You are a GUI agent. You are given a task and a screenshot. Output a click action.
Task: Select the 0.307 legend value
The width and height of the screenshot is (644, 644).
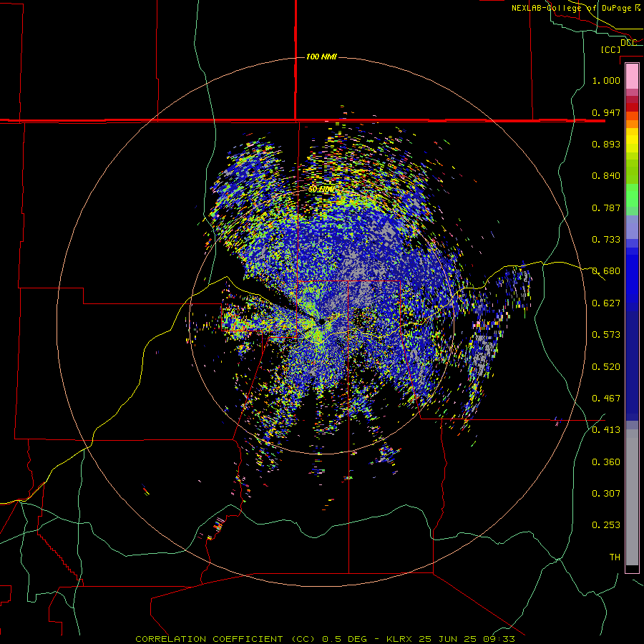[606, 493]
